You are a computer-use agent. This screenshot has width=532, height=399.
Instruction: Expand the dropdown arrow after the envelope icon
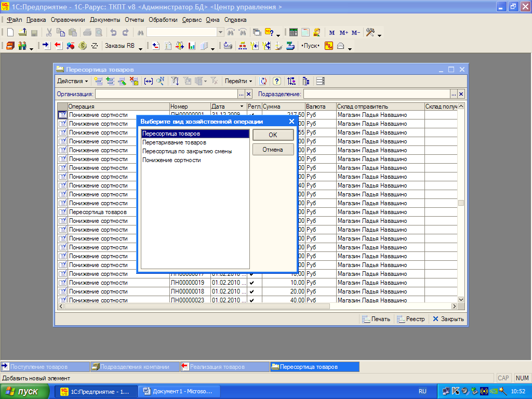350,49
